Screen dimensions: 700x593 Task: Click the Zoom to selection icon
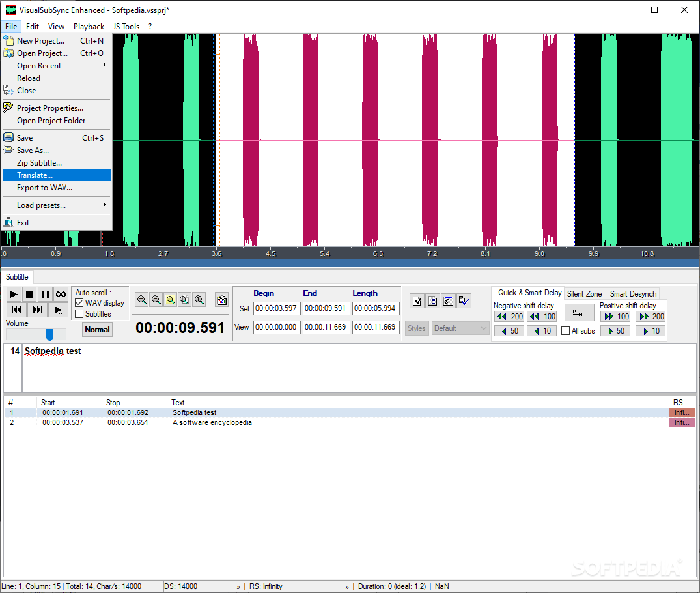click(172, 300)
